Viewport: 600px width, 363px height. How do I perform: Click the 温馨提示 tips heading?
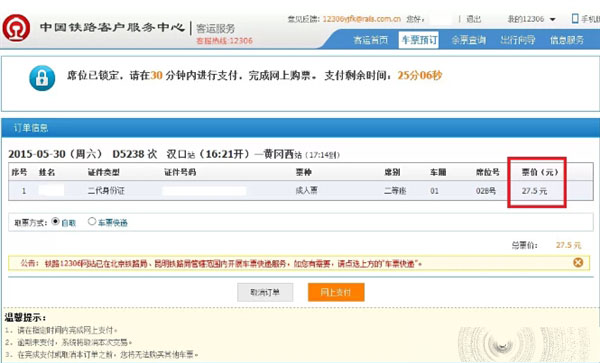25,317
